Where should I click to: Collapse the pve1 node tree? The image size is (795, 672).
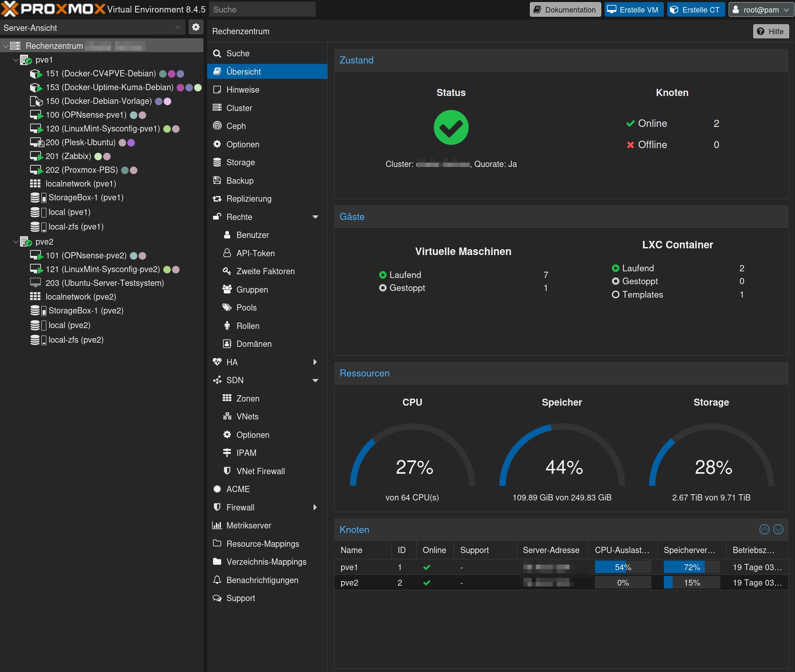coord(15,60)
